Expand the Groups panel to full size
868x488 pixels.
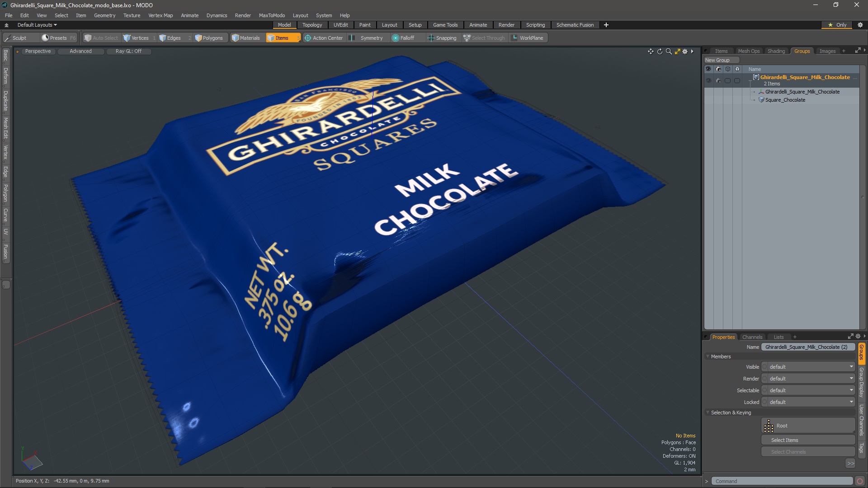coord(858,51)
